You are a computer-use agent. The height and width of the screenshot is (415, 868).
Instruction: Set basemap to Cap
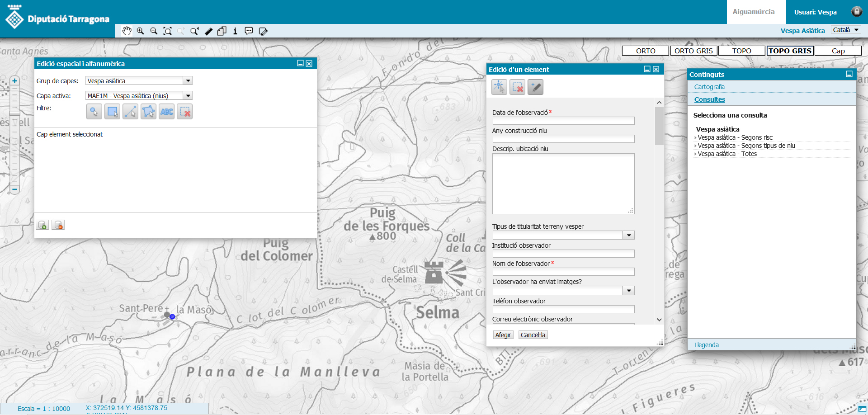pos(838,51)
